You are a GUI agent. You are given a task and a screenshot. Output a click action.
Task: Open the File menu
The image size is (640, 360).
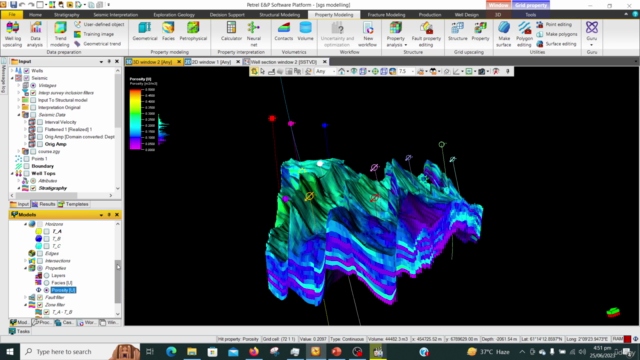(x=12, y=15)
